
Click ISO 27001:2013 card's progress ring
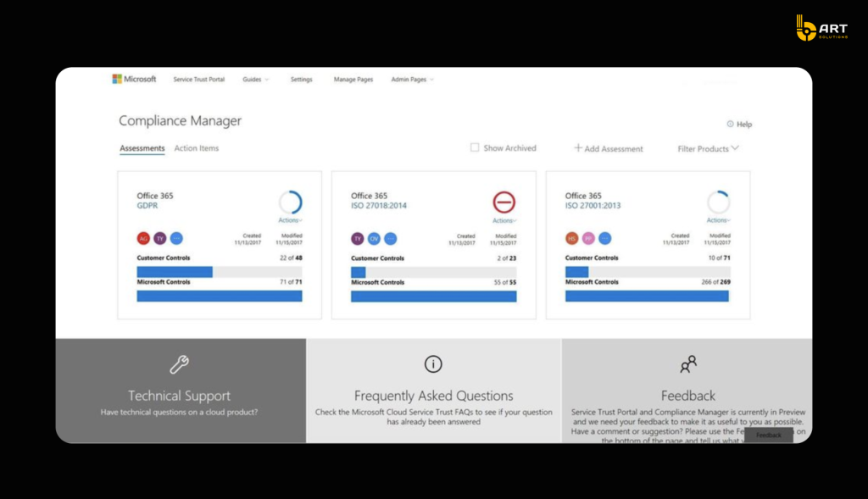click(719, 202)
